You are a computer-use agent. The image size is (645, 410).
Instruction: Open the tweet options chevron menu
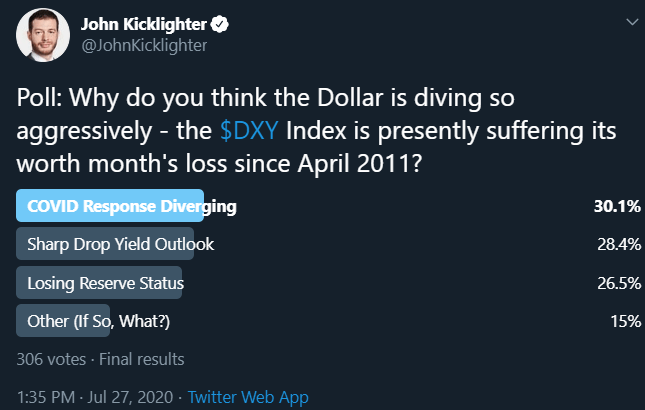coord(632,22)
